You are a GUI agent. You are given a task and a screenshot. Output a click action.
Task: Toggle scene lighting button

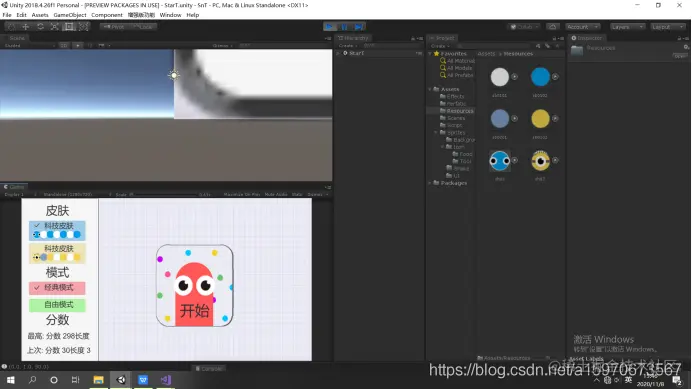tap(78, 45)
